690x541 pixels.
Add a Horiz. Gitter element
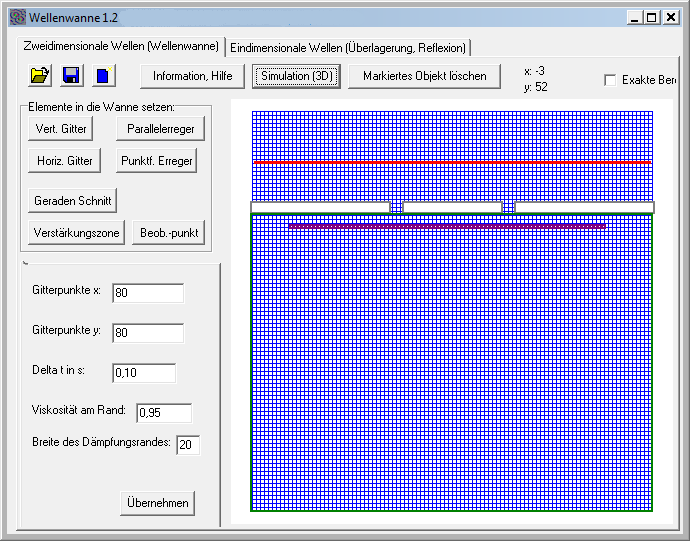[x=65, y=160]
